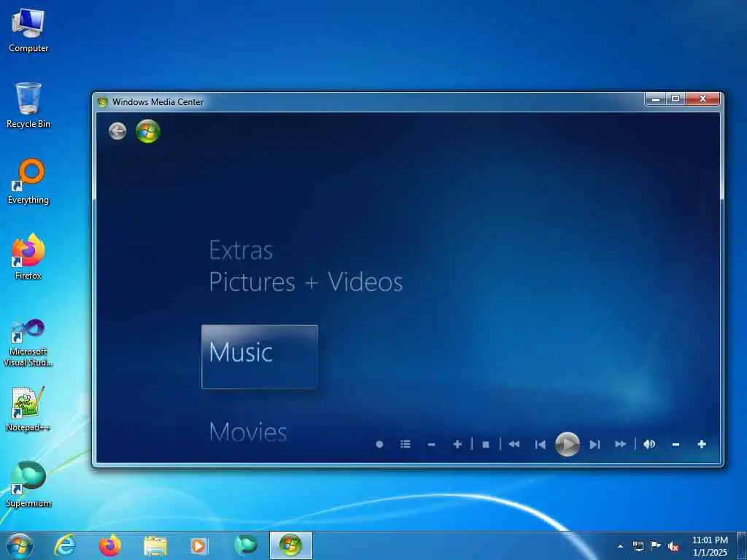Show hidden tray icons arrow
747x560 pixels.
pos(620,546)
